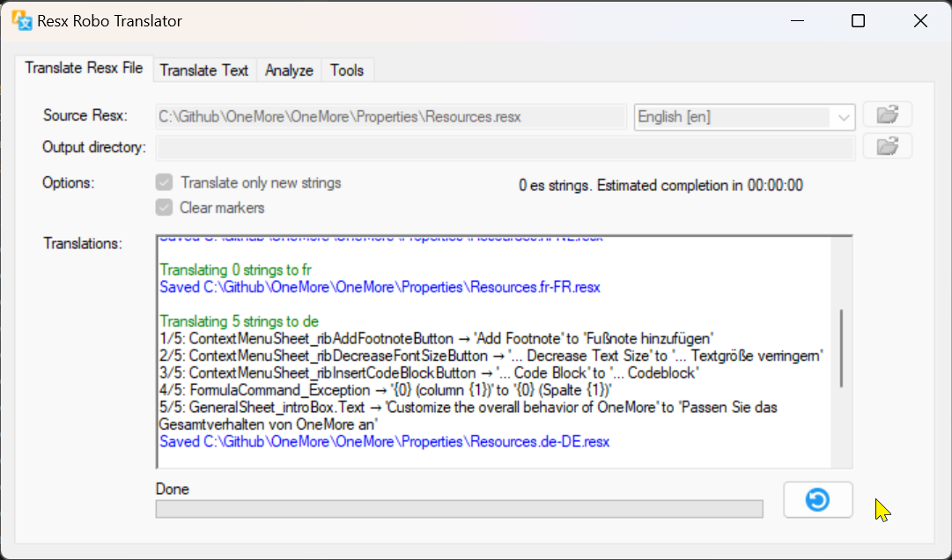
Task: Click the 1/5 AddFootnoteButton log line
Action: (436, 338)
